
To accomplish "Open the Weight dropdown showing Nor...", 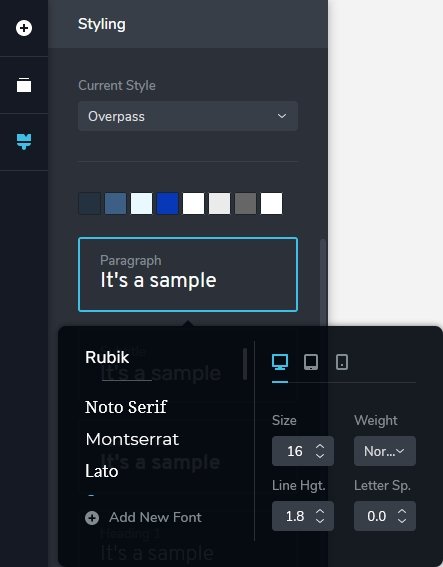I will click(x=385, y=451).
